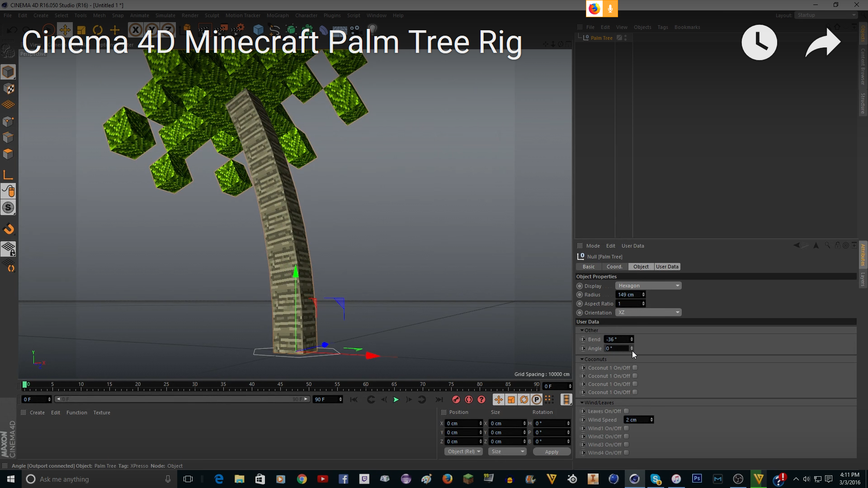Select Palm Tree in Object Manager
Image resolution: width=868 pixels, height=488 pixels.
coord(601,38)
